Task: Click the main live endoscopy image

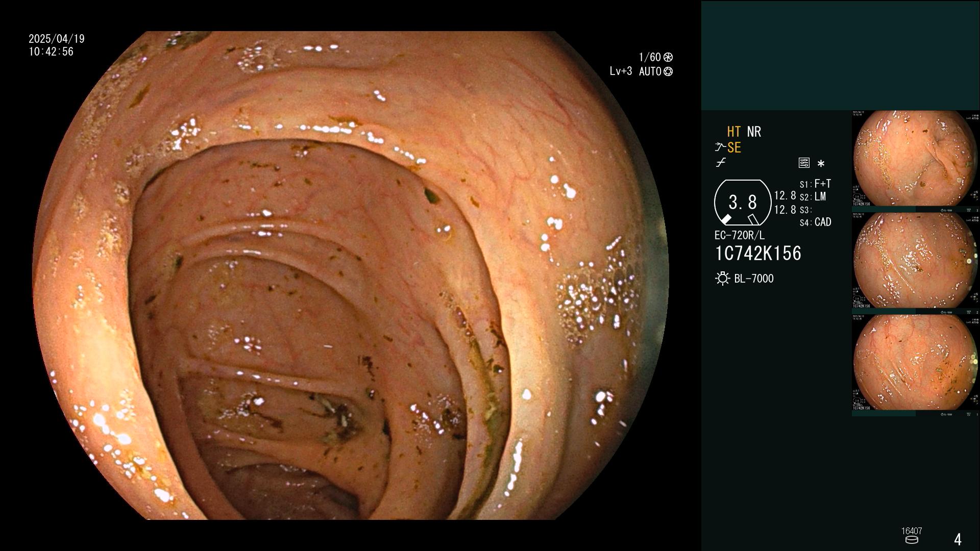Action: (350, 275)
